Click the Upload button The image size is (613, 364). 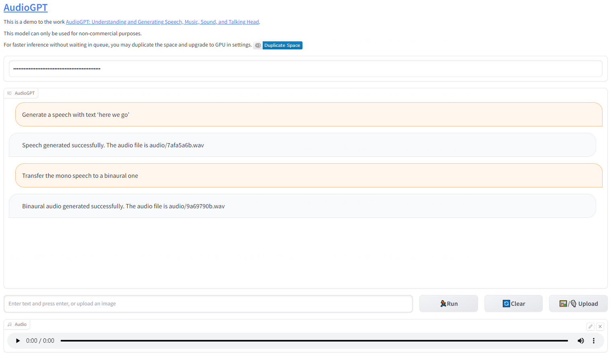point(578,304)
